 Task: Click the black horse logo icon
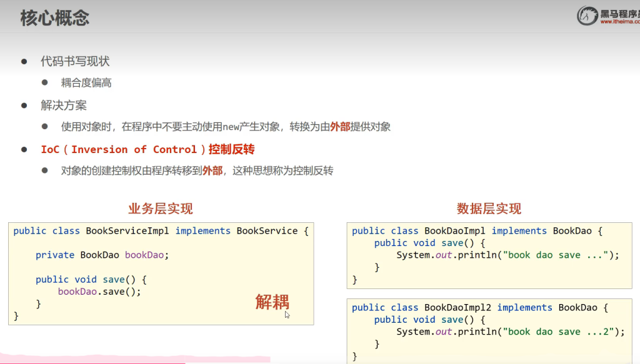pos(587,15)
